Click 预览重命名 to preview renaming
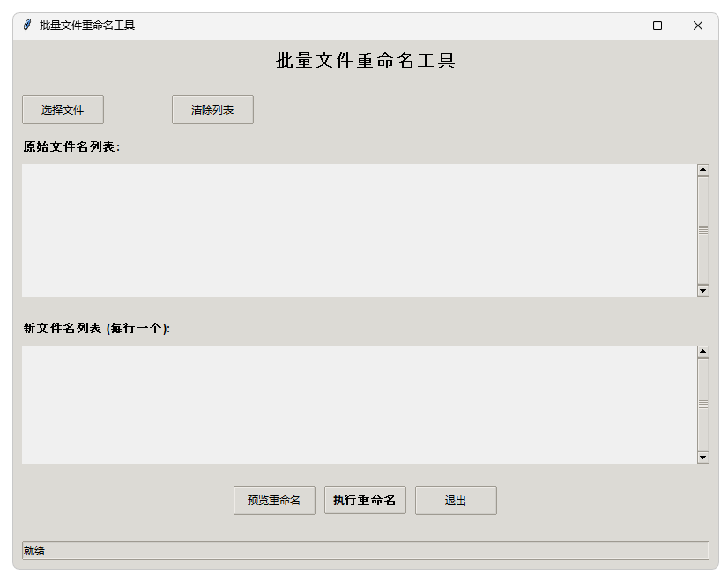The height and width of the screenshot is (581, 728). coord(274,500)
